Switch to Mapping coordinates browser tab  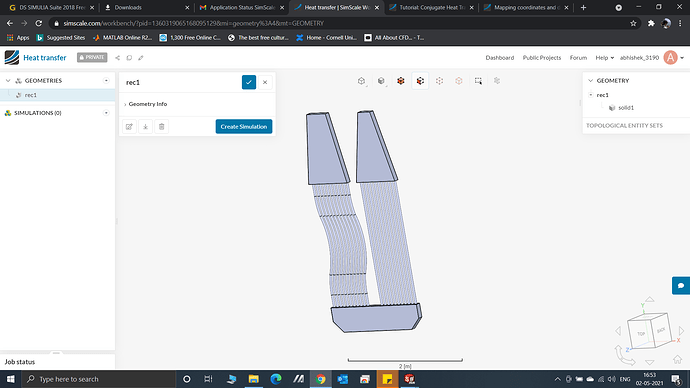[527, 7]
